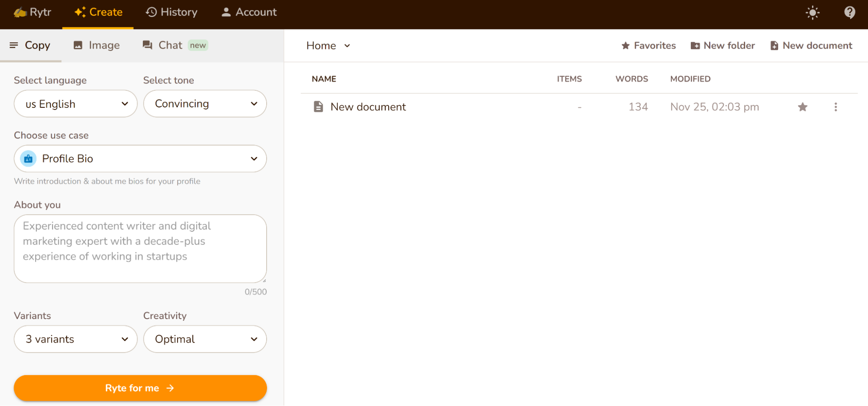
Task: Switch to the Copy tab
Action: click(x=30, y=45)
